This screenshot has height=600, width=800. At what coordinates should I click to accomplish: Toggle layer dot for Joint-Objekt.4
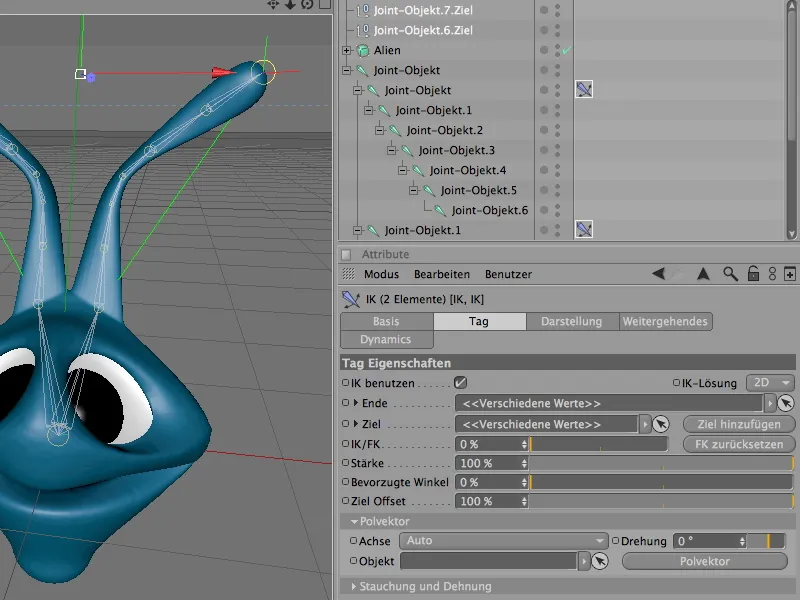[x=544, y=170]
